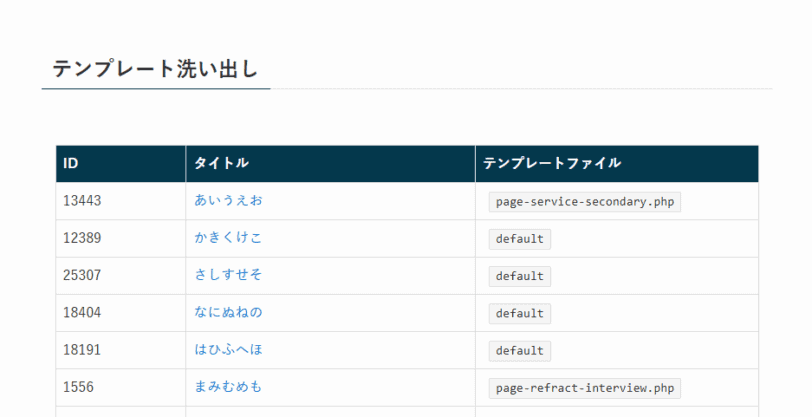Click the page-service-secondary.php code tag
Image resolution: width=812 pixels, height=417 pixels.
click(585, 202)
